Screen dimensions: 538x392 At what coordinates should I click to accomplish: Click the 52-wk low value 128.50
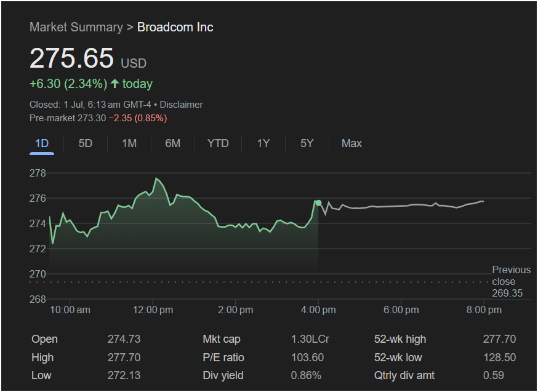(500, 358)
